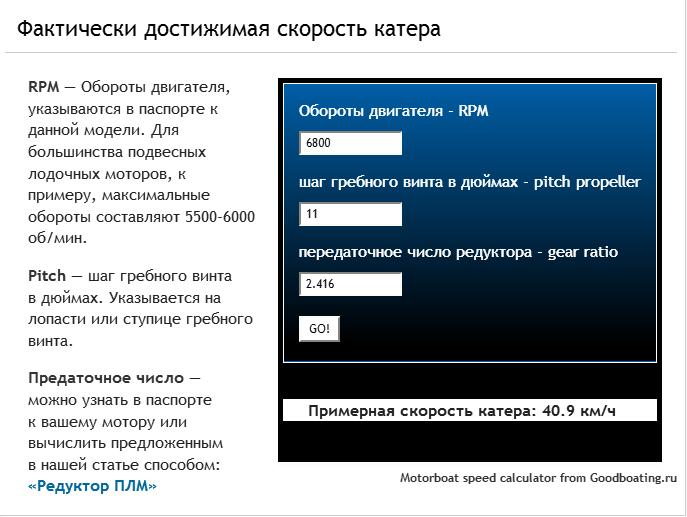Click the 'передаточное число редуктора - gear ratio' label
The height and width of the screenshot is (517, 687).
(458, 252)
